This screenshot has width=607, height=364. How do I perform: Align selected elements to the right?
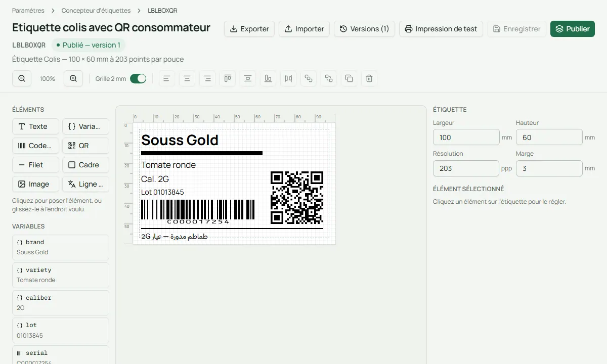(207, 78)
